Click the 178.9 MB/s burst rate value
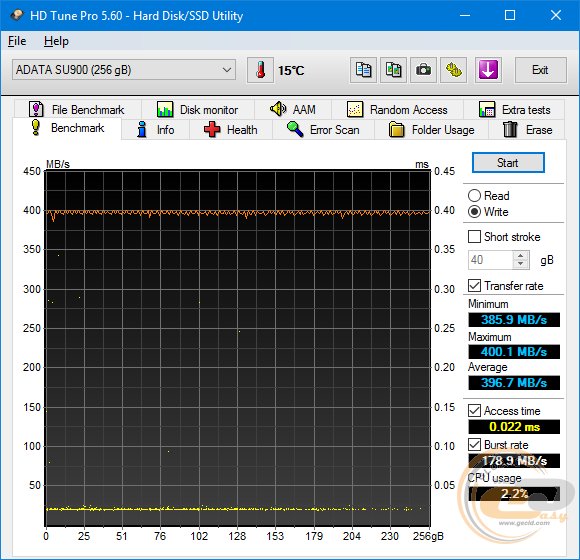The image size is (580, 560). (x=514, y=461)
